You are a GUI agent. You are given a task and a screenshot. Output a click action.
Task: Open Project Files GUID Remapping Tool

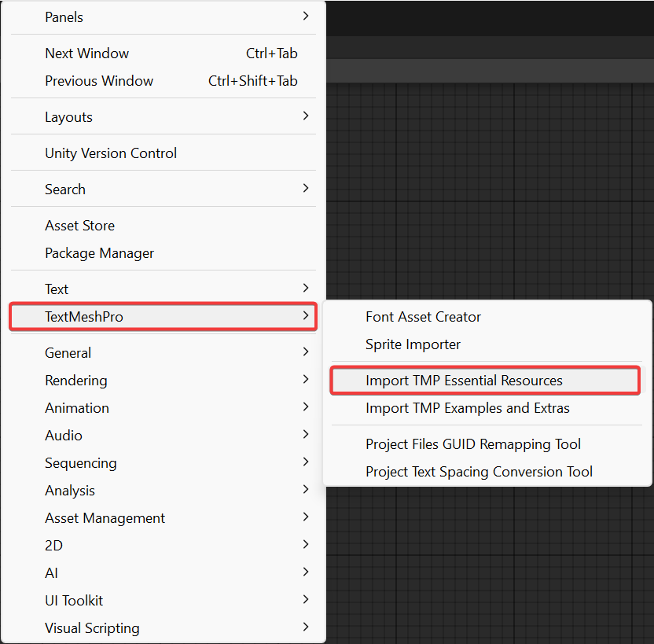[473, 444]
